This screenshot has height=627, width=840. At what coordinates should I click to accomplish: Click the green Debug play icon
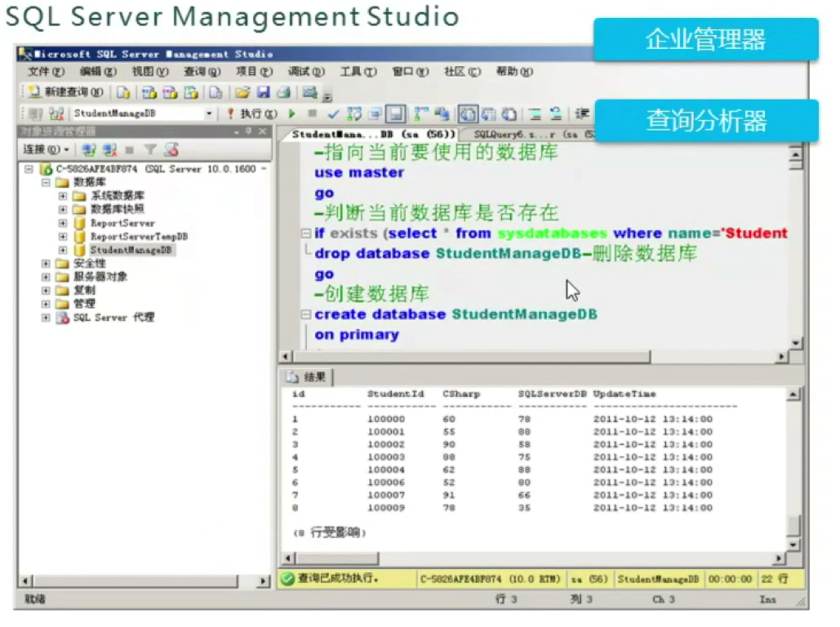(x=292, y=113)
